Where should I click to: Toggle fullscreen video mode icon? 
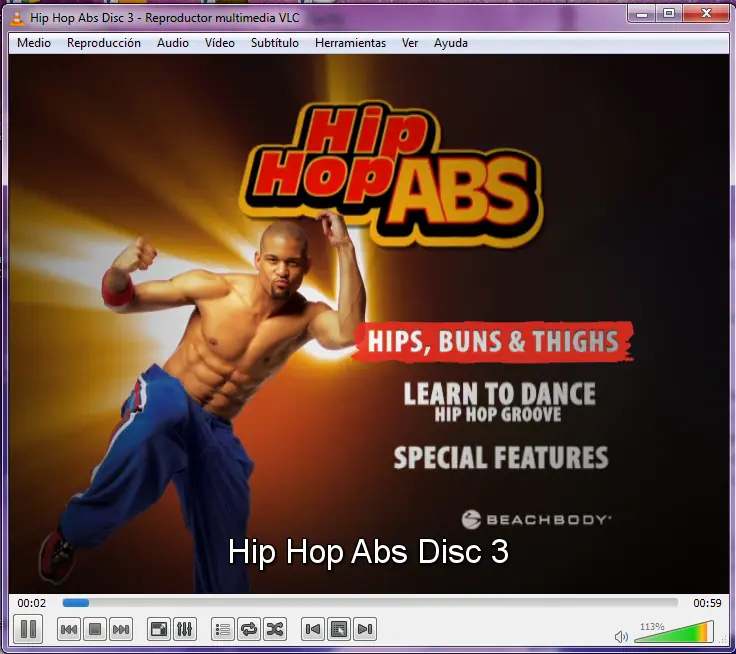point(159,629)
